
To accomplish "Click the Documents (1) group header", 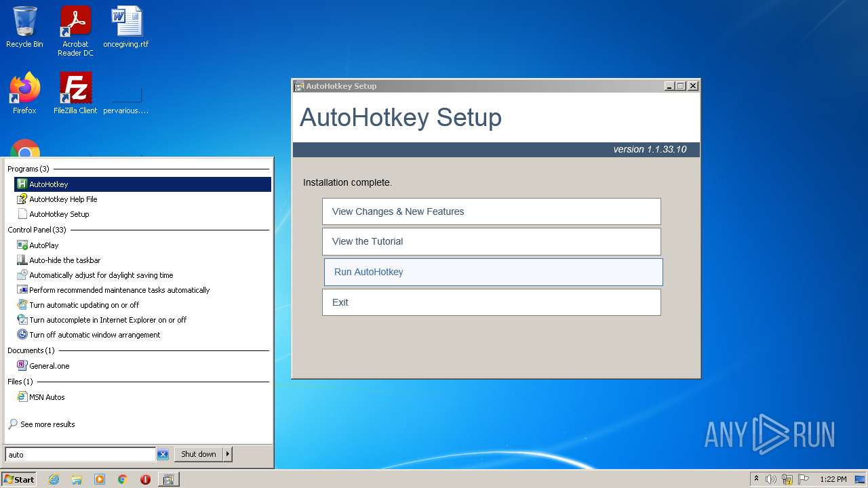I will click(x=31, y=350).
